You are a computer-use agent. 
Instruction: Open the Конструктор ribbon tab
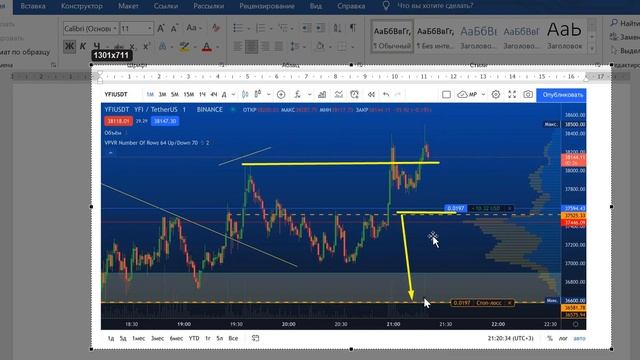(x=82, y=6)
